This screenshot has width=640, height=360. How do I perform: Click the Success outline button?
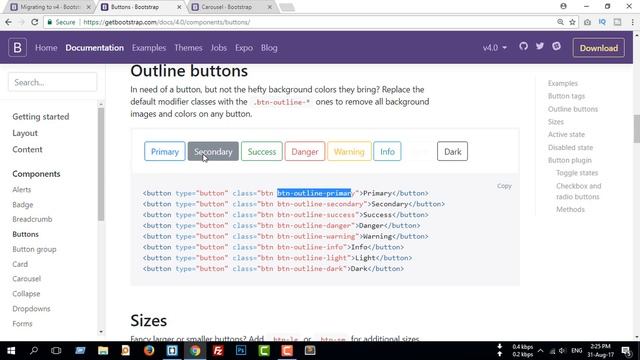coord(262,151)
